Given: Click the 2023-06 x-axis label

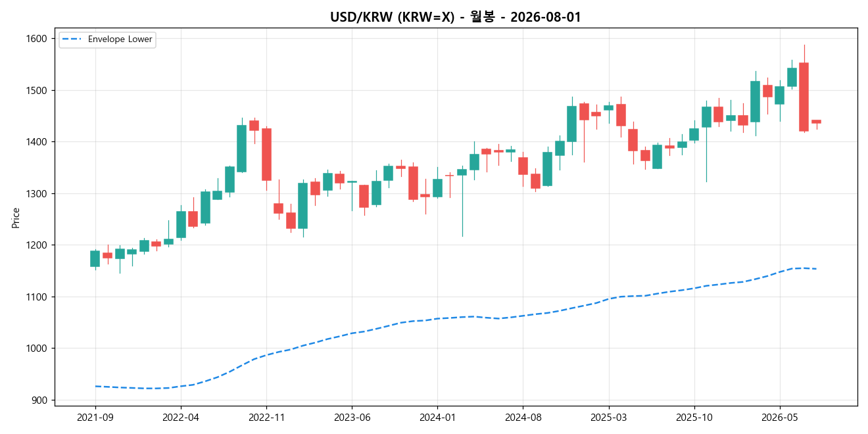Looking at the screenshot, I should click(x=352, y=417).
